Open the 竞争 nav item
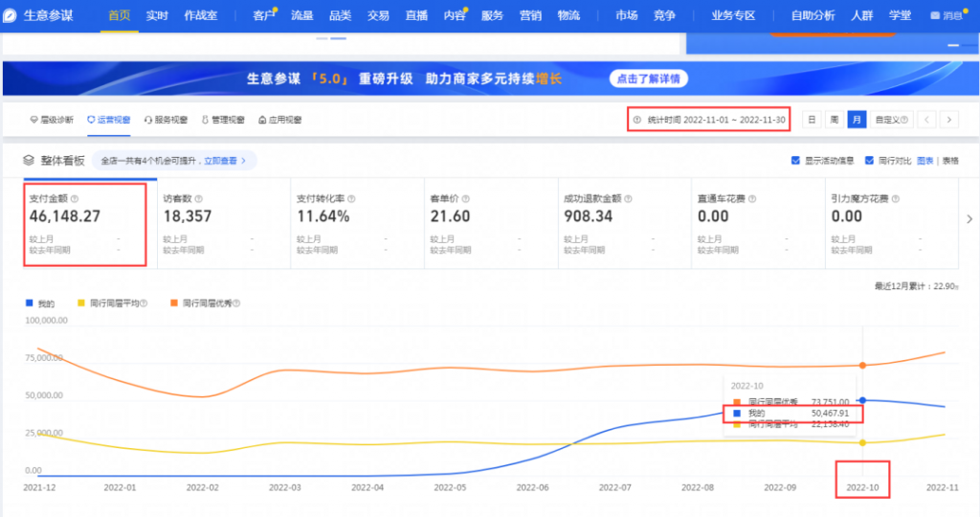Image resolution: width=980 pixels, height=517 pixels. tap(664, 15)
